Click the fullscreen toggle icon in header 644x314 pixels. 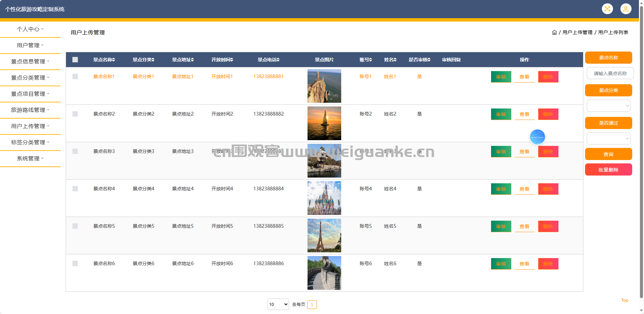607,9
